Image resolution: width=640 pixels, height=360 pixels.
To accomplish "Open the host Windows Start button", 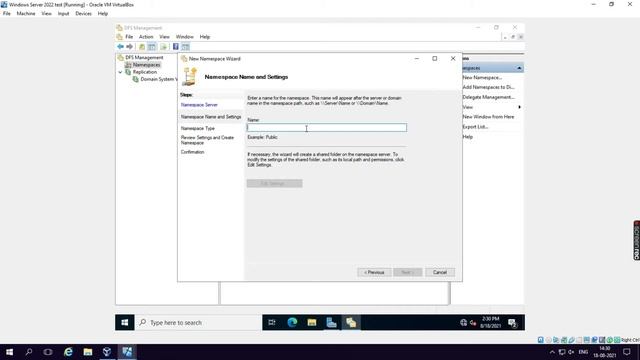I will coord(9,352).
